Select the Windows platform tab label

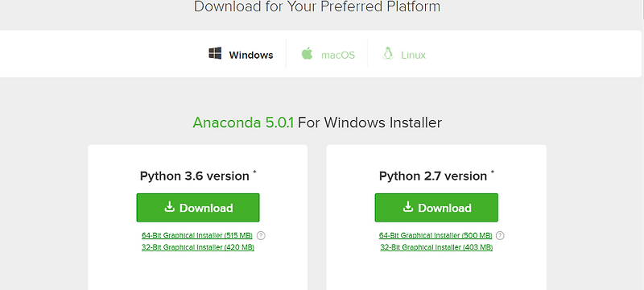coord(251,55)
